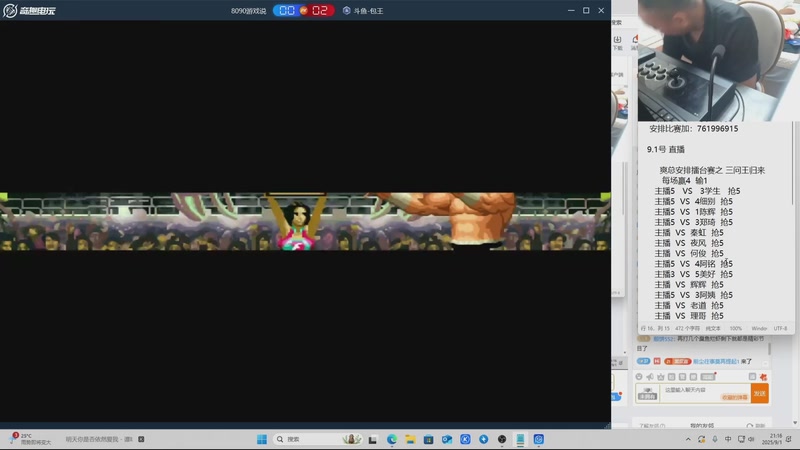Screen dimensions: 800x450
Task: Click the 8090游戏说 label in title bar
Action: point(248,11)
